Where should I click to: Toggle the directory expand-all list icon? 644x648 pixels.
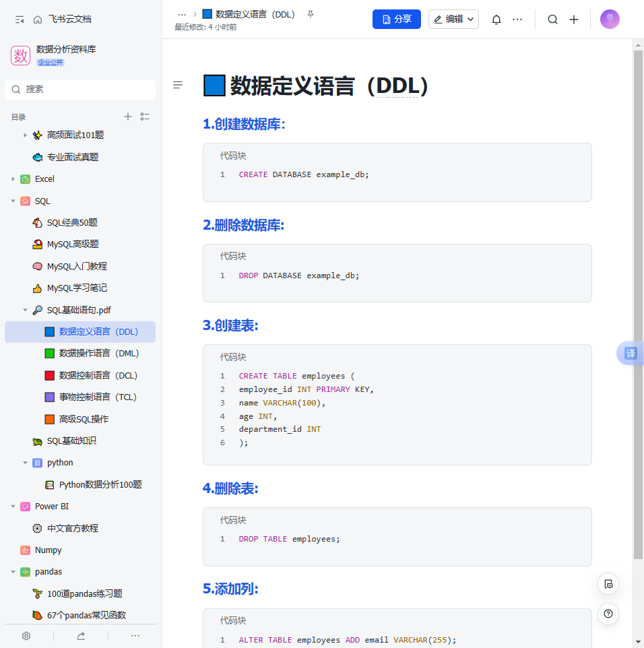point(145,117)
